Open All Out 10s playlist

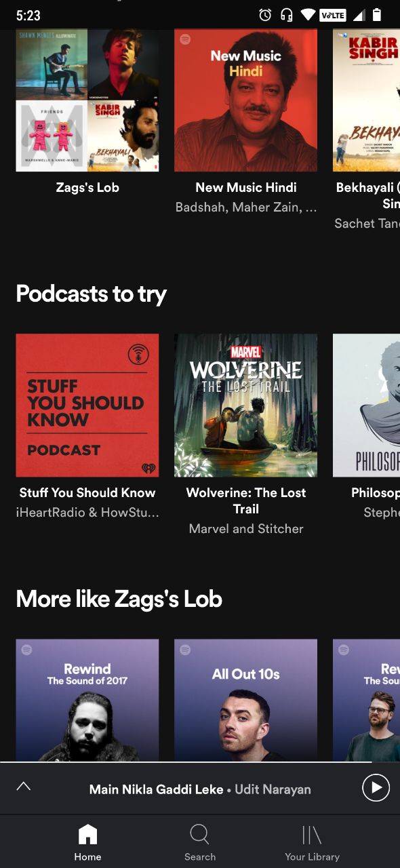pyautogui.click(x=245, y=700)
